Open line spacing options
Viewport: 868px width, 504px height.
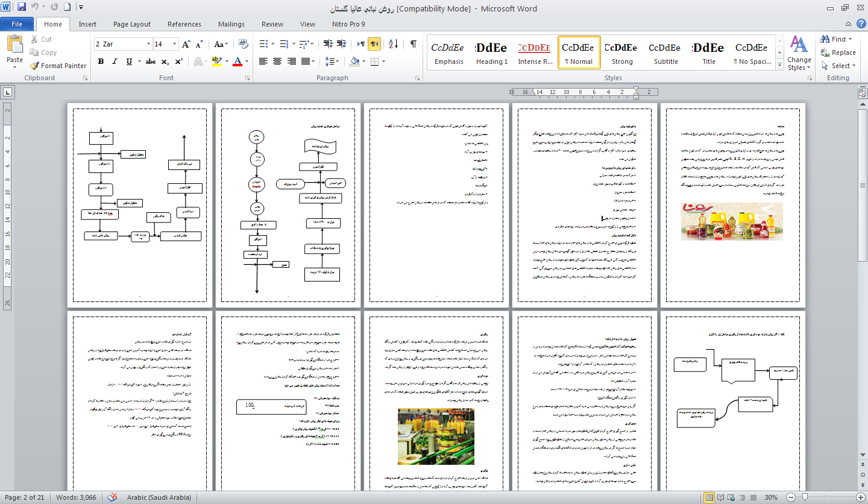pyautogui.click(x=332, y=61)
